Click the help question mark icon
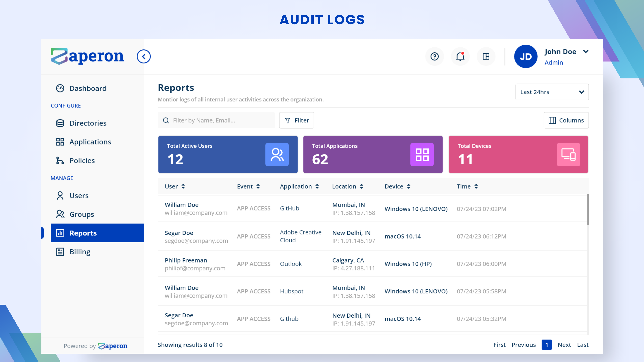This screenshot has width=644, height=362. pyautogui.click(x=435, y=56)
